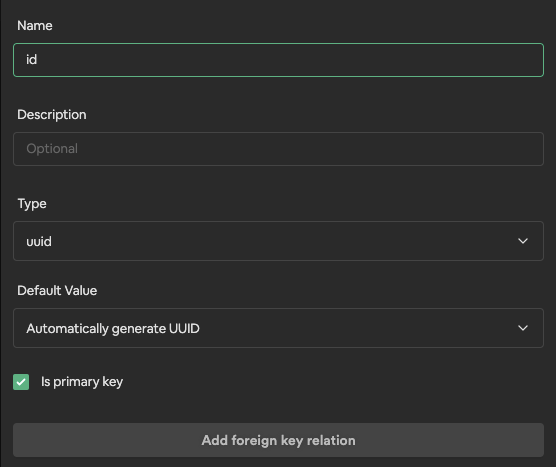Screen dimensions: 556x467
Task: Open the Type dropdown showing uuid
Action: coord(278,241)
